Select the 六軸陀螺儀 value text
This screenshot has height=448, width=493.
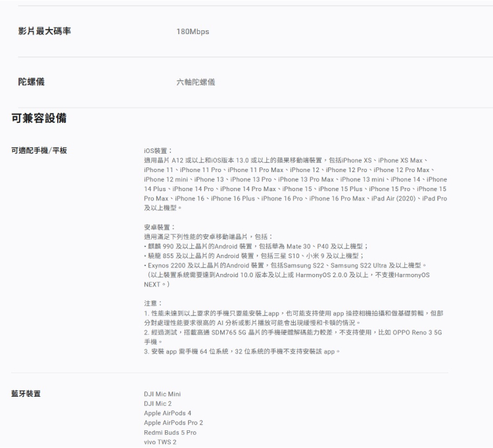195,82
